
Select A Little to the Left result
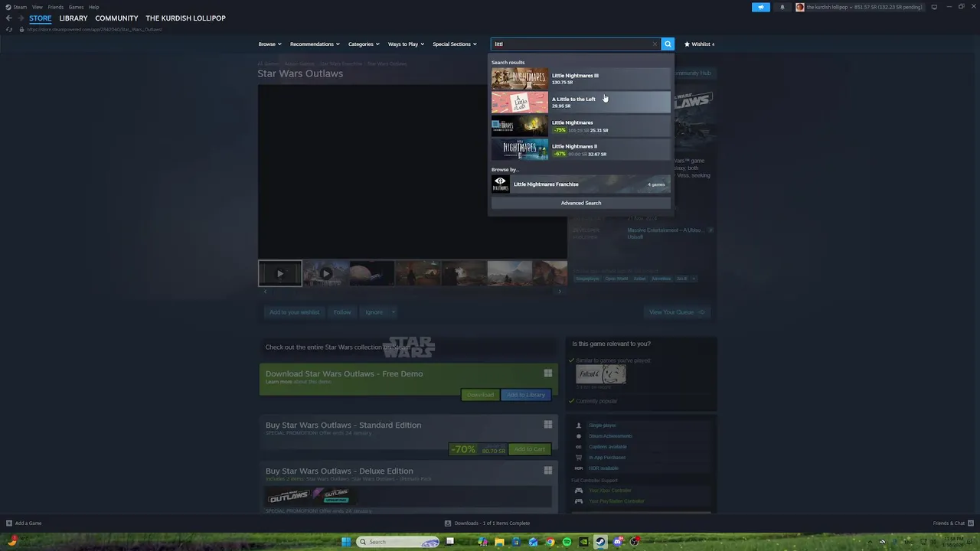coord(580,102)
